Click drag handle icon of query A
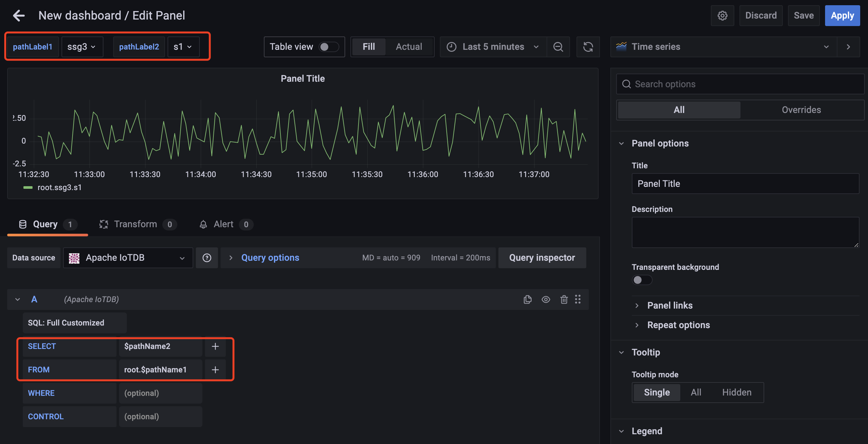This screenshot has width=868, height=444. [x=578, y=299]
